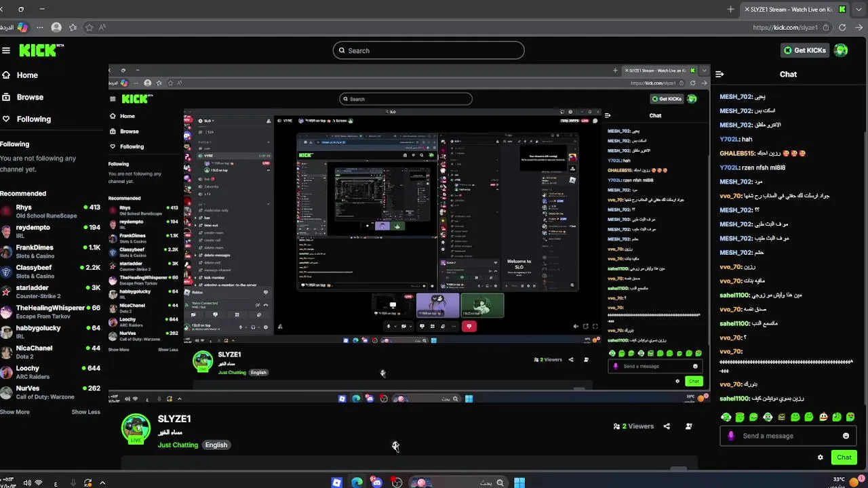This screenshot has width=868, height=488.
Task: Open the hamburger menu beside the large Kick logo
Action: pyautogui.click(x=6, y=51)
